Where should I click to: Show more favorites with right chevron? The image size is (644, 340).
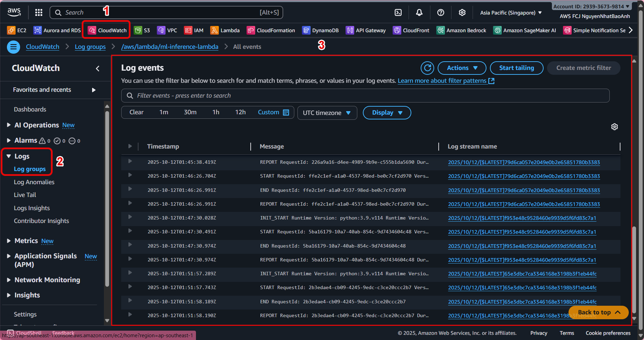click(x=631, y=30)
